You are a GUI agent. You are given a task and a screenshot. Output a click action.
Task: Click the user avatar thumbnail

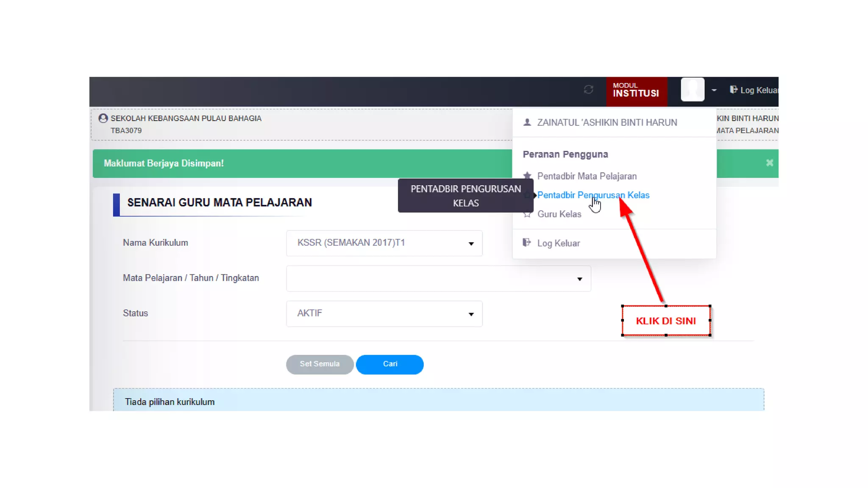tap(692, 89)
